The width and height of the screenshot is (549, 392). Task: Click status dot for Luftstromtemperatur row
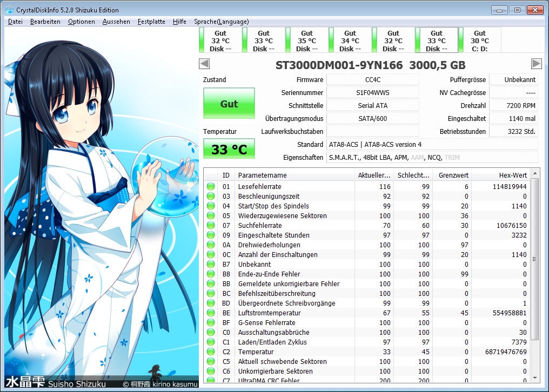click(211, 313)
